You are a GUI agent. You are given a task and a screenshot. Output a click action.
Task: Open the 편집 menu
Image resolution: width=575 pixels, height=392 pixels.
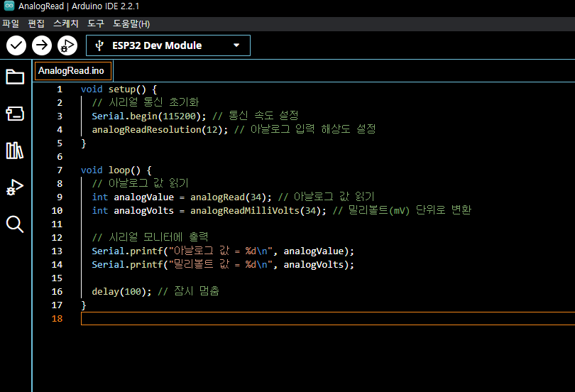tap(36, 24)
